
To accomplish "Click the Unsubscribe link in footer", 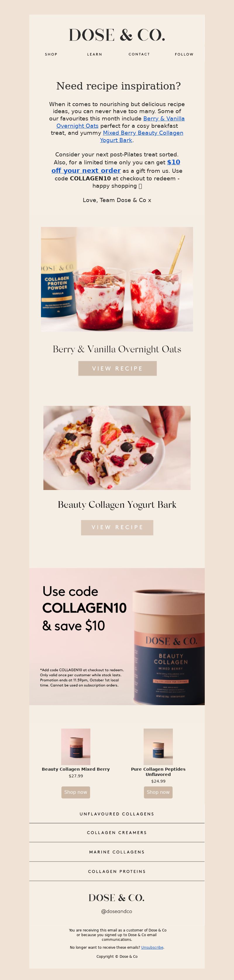I will click(x=152, y=947).
